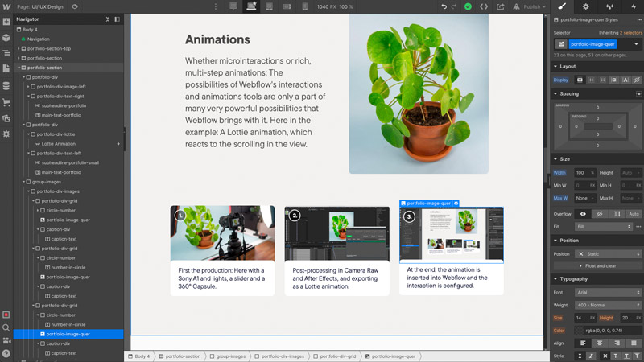
Task: Select Lottie Animation in the Navigator
Action: pos(58,144)
